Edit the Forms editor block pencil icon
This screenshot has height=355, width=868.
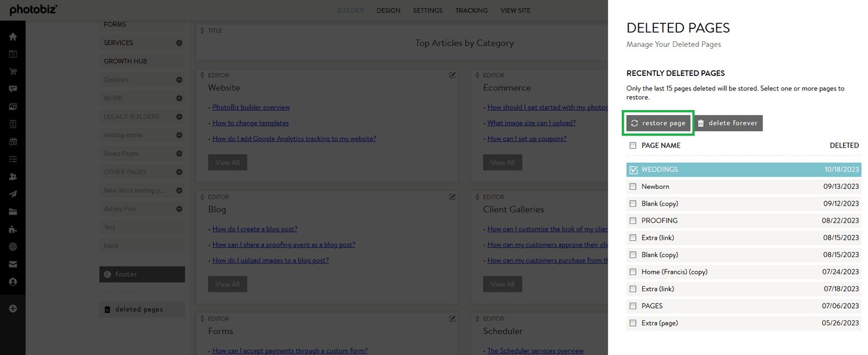(453, 319)
